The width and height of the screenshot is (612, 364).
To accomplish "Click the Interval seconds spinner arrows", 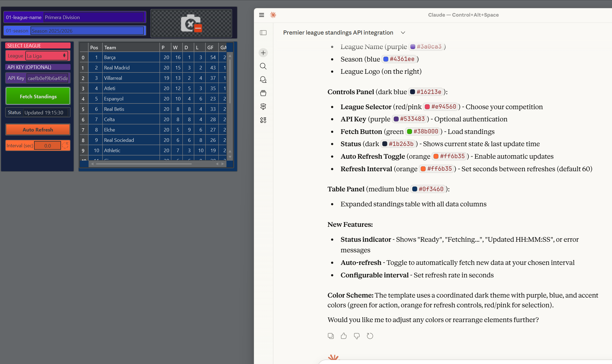I will click(65, 145).
